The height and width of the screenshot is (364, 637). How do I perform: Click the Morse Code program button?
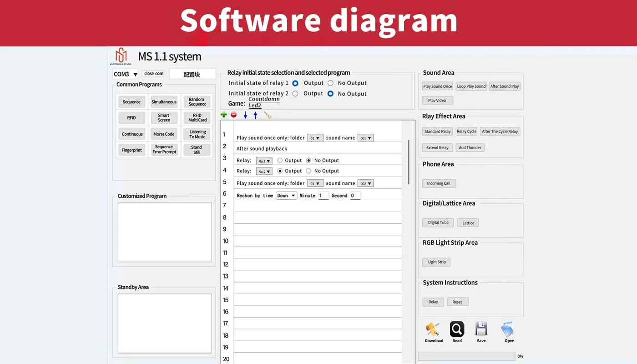[x=164, y=134]
